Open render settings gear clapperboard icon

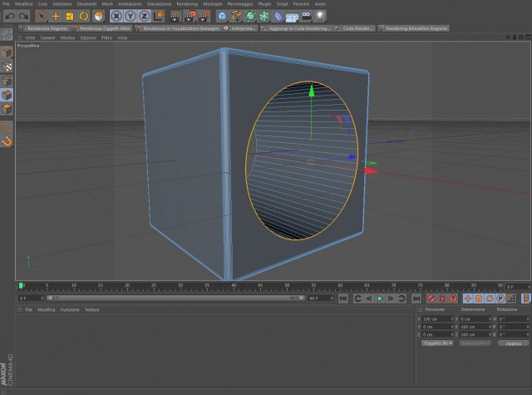pos(204,16)
